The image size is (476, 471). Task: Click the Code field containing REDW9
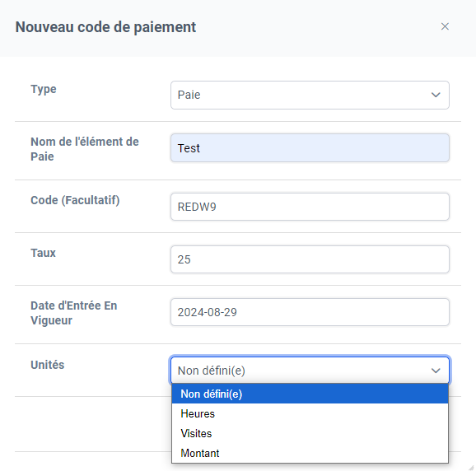point(310,207)
